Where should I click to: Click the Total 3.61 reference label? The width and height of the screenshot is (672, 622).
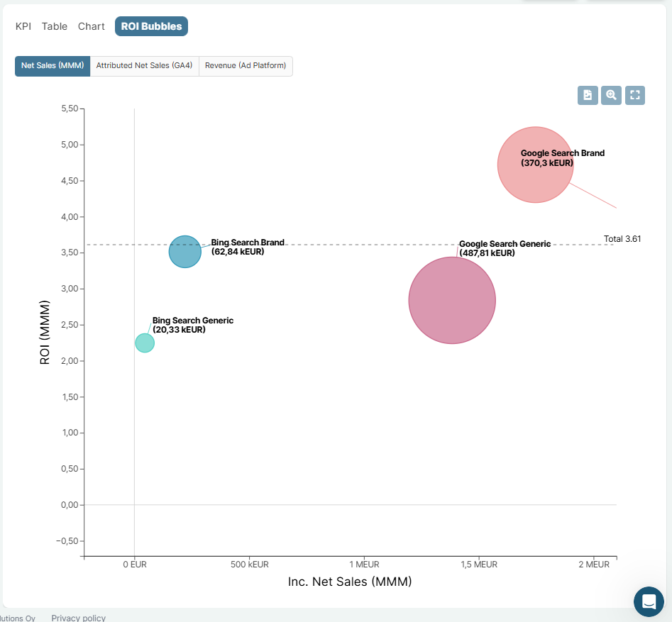622,239
